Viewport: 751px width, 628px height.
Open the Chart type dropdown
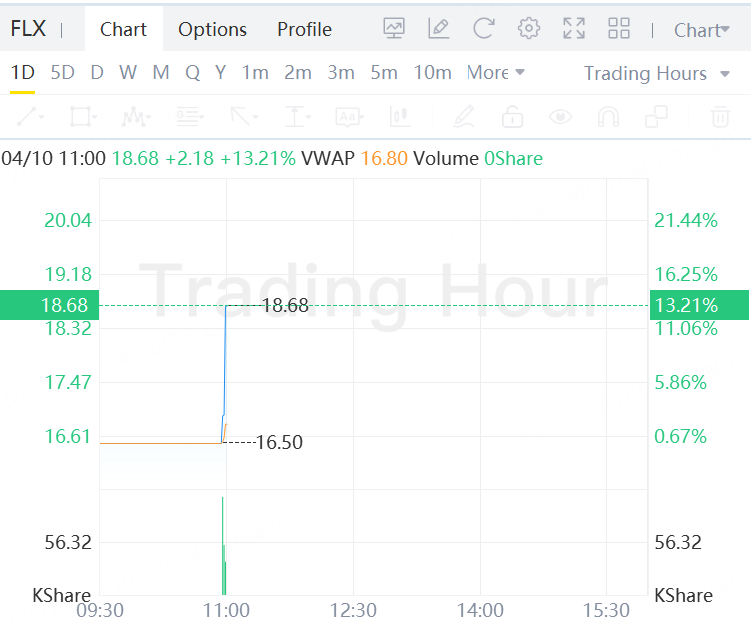[x=702, y=30]
